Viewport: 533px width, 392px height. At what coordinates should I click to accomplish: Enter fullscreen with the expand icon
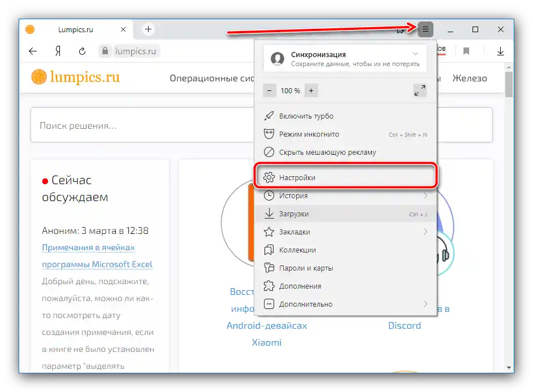tap(419, 90)
